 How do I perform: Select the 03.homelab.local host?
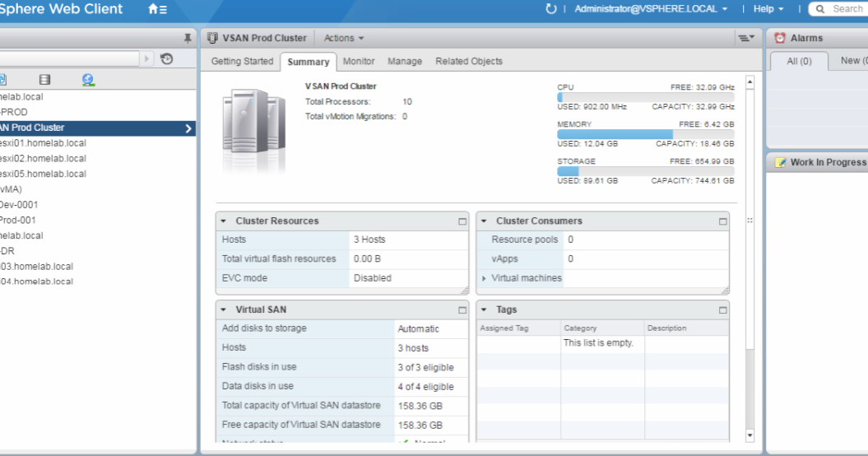click(36, 267)
